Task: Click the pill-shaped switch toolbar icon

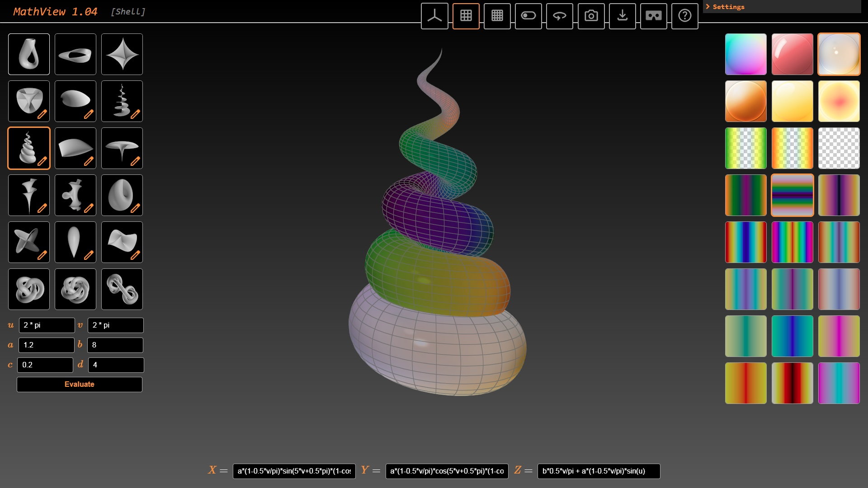Action: point(528,16)
